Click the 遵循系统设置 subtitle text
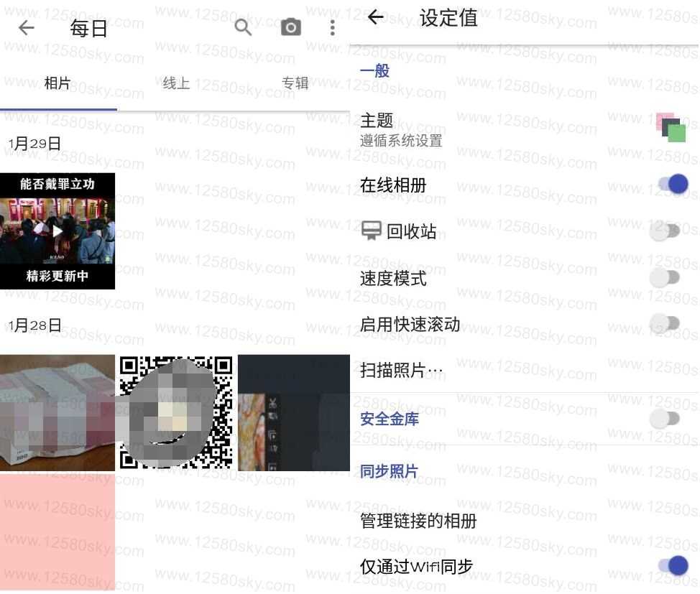Viewport: 700px width, 594px height. (401, 141)
